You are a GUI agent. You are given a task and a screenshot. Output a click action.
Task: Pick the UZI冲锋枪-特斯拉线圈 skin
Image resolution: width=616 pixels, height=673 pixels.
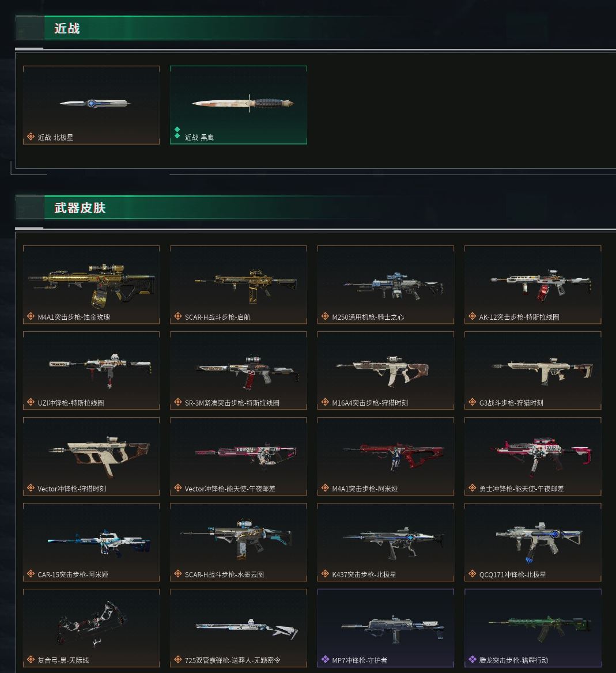tap(91, 370)
